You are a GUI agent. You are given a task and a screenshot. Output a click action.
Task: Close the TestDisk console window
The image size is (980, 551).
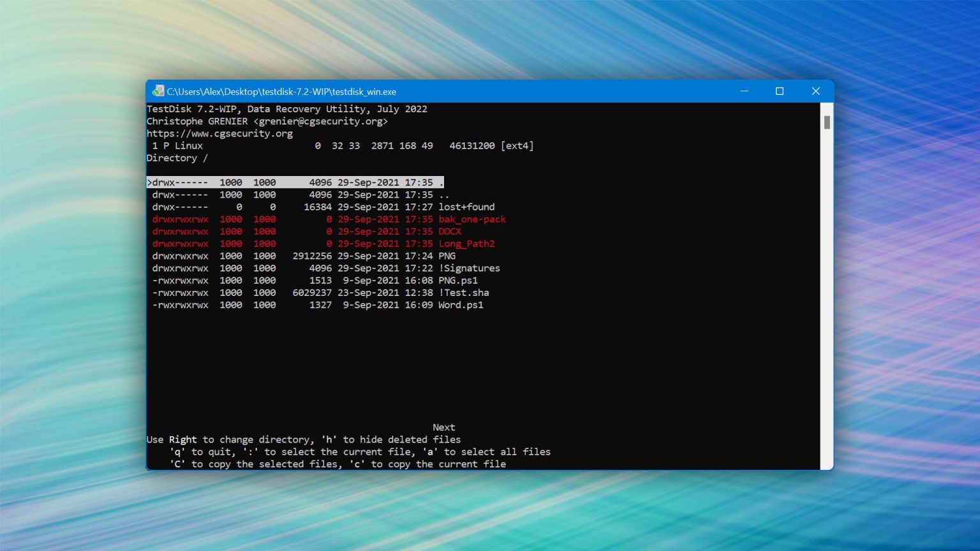point(815,91)
